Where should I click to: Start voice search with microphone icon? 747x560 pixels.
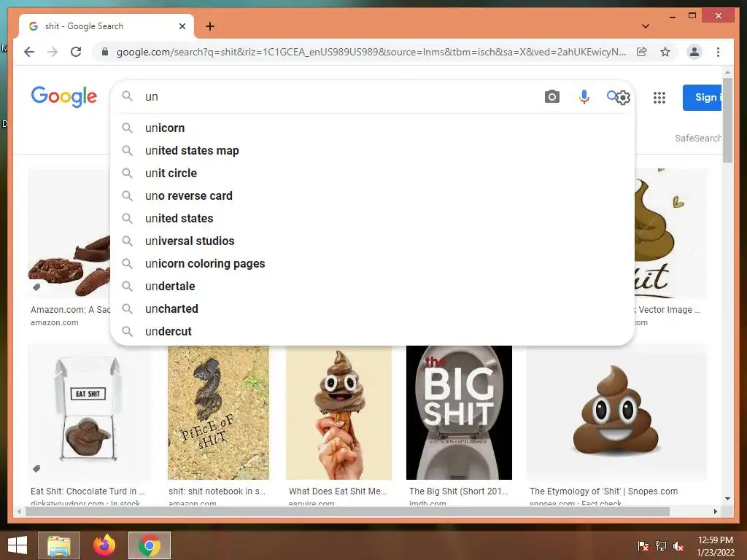click(584, 97)
